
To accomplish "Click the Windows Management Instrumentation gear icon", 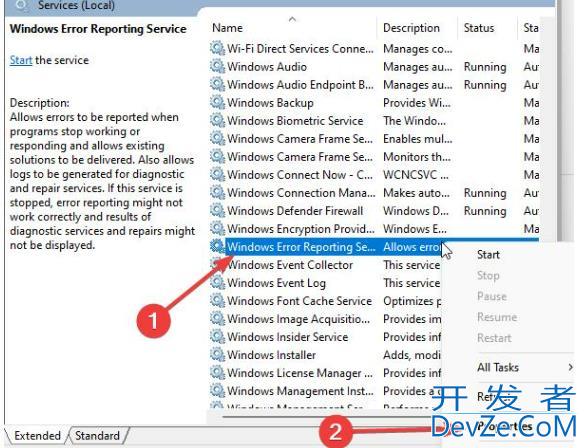I will pos(217,390).
